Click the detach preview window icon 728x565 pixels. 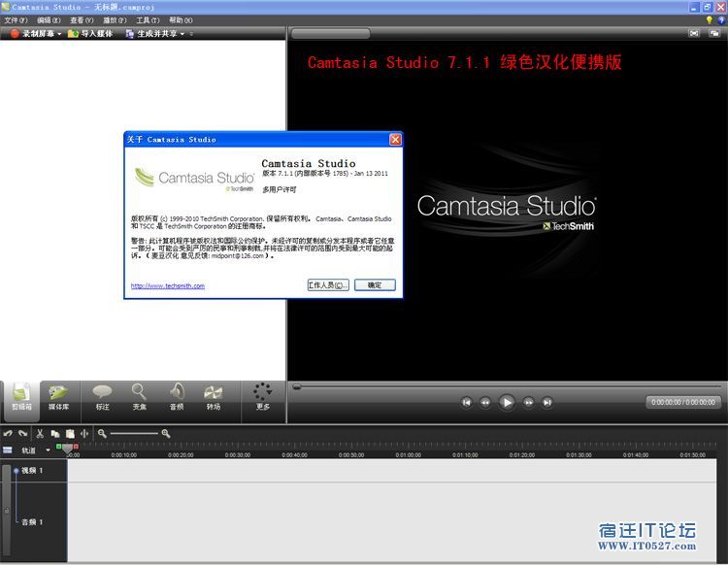pos(714,33)
